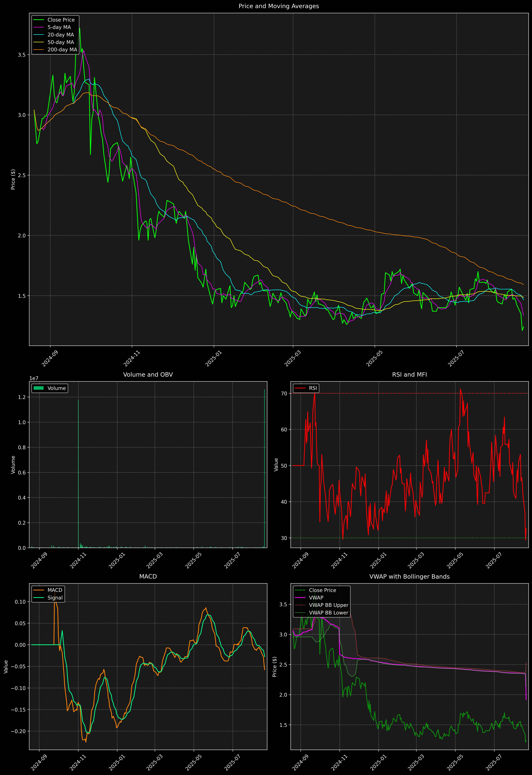Viewport: 532px width, 775px height.
Task: Click the Signal legend label
Action: coord(55,598)
